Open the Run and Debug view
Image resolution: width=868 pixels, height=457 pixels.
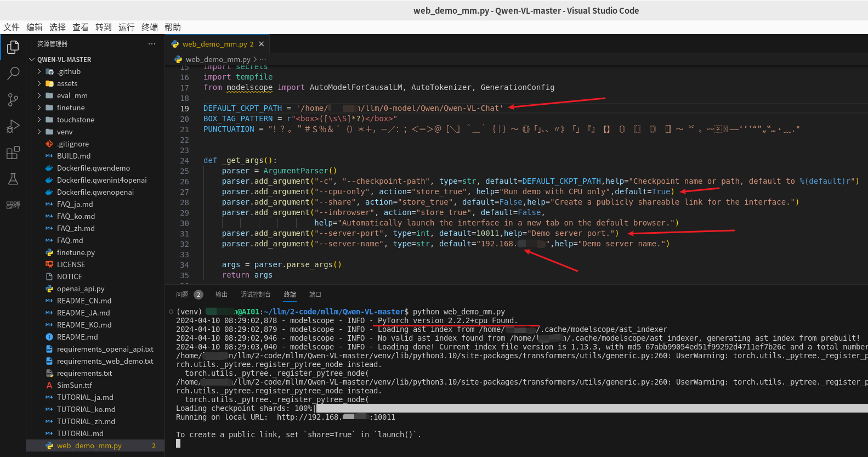13,126
